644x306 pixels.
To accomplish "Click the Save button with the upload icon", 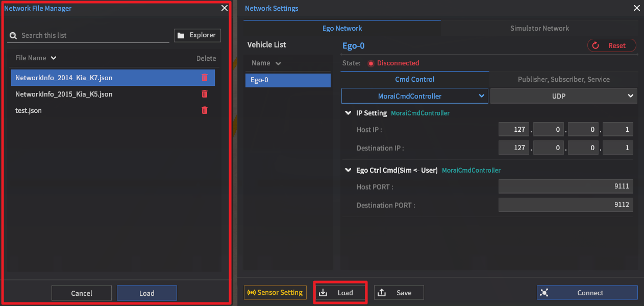I will point(399,293).
